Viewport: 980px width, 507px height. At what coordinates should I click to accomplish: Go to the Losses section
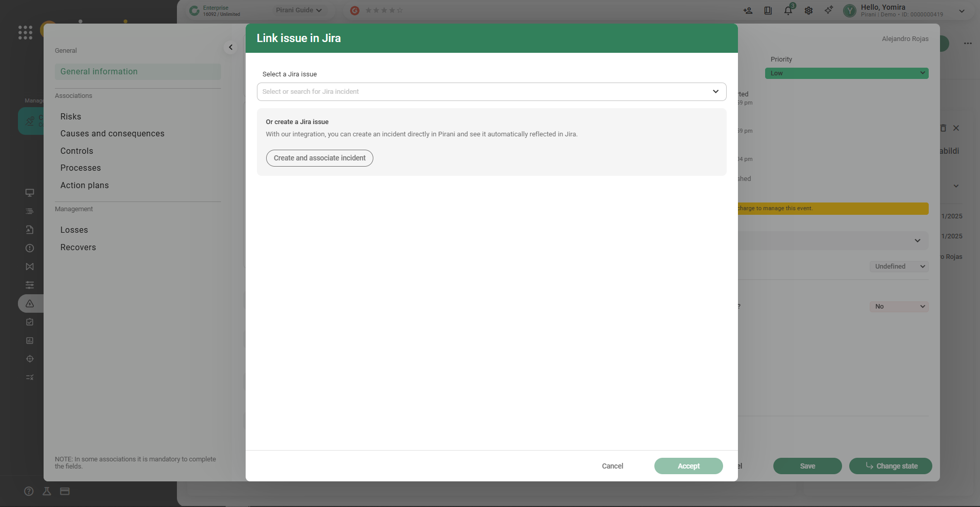pyautogui.click(x=74, y=230)
